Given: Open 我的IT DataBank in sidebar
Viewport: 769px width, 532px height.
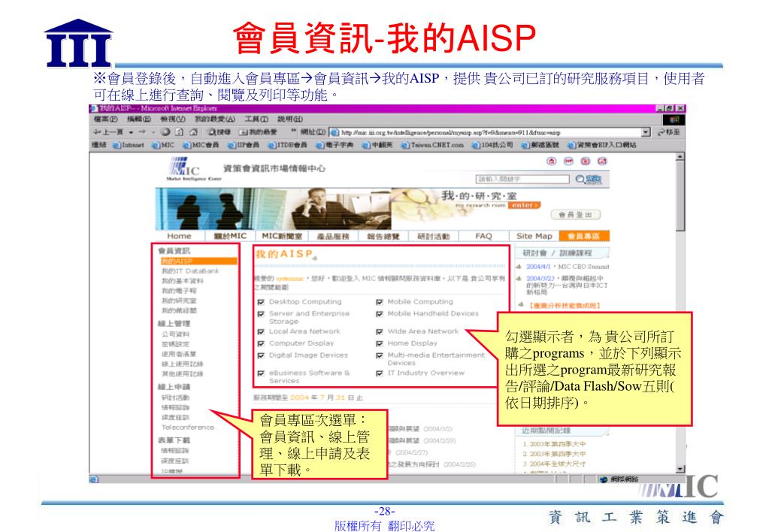Looking at the screenshot, I should click(x=190, y=271).
